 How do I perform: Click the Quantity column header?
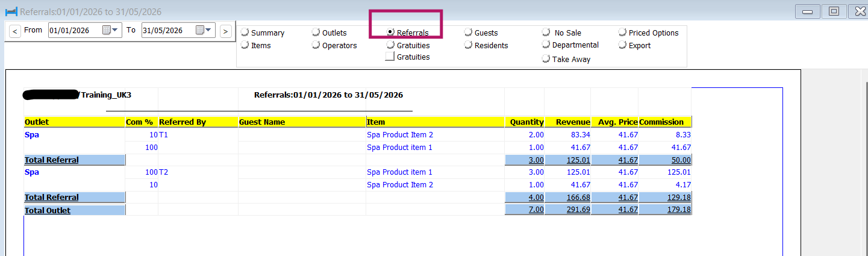(x=525, y=122)
